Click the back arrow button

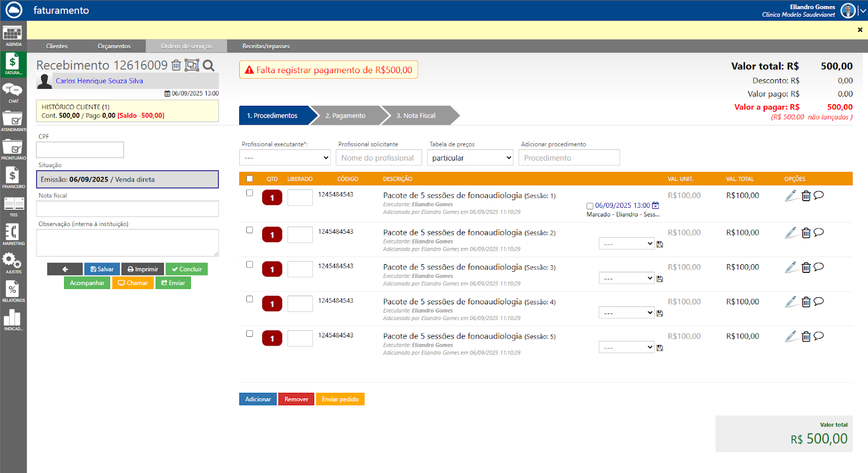[65, 269]
